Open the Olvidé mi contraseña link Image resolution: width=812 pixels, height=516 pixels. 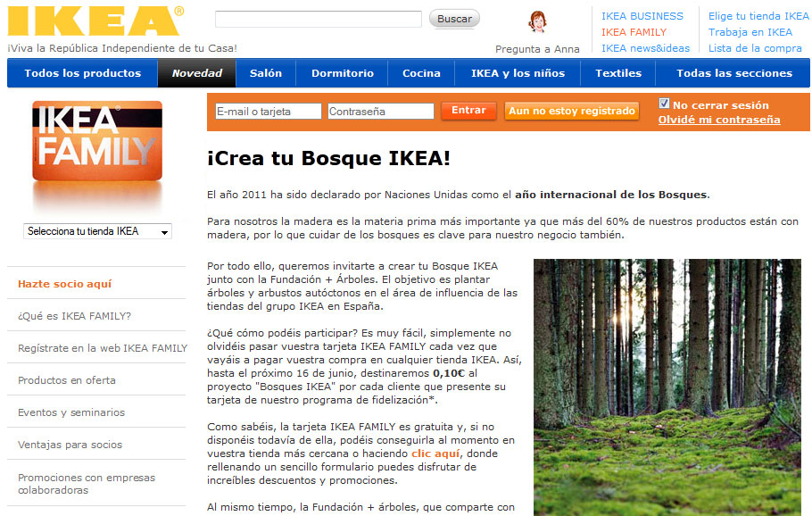click(719, 120)
